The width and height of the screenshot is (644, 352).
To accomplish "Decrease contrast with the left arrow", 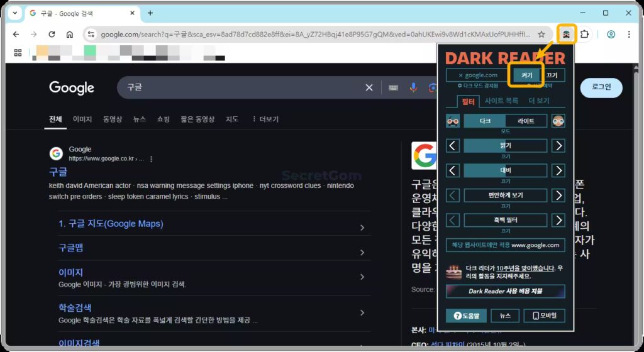I will [x=453, y=171].
